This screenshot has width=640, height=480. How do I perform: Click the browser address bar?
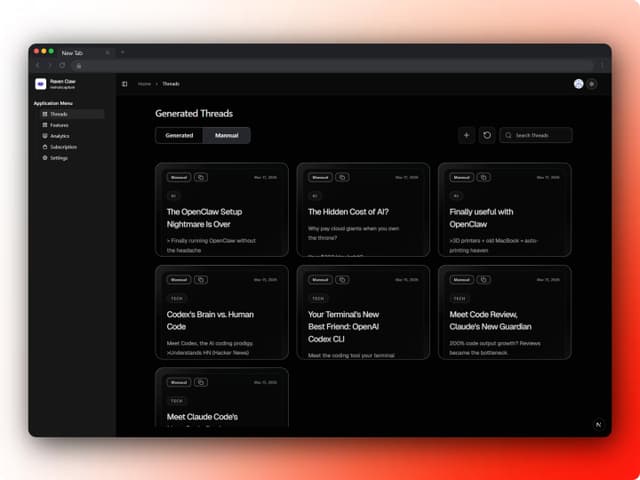pyautogui.click(x=333, y=65)
